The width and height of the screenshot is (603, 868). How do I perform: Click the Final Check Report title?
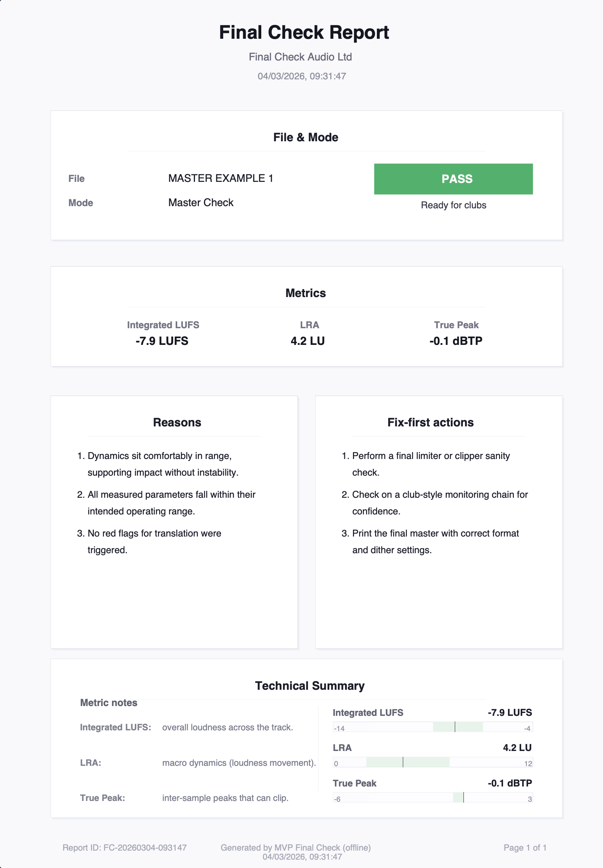tap(304, 33)
